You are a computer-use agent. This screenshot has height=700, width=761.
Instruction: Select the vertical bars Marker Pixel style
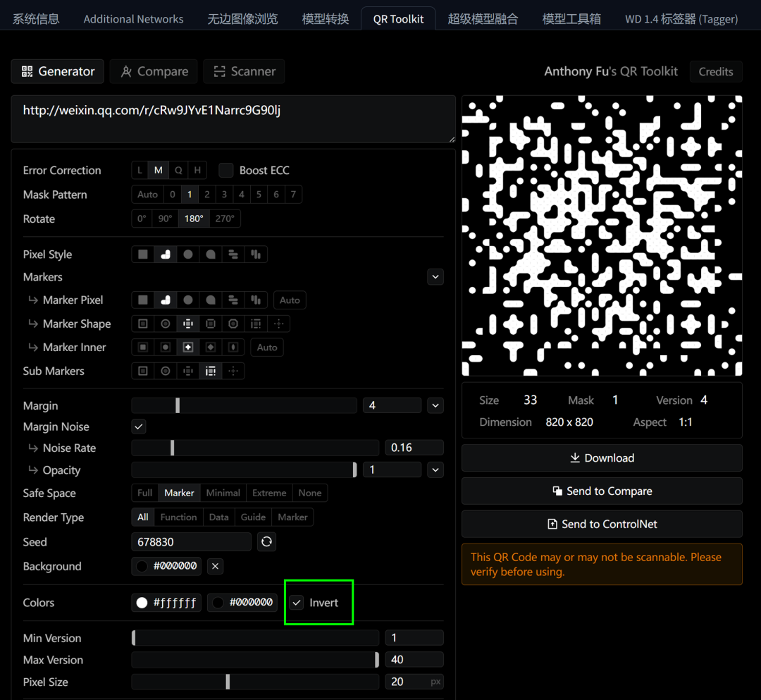(255, 300)
